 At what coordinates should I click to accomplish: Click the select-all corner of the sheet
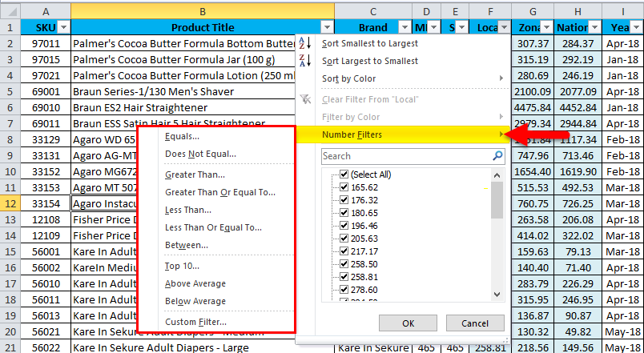(x=10, y=11)
